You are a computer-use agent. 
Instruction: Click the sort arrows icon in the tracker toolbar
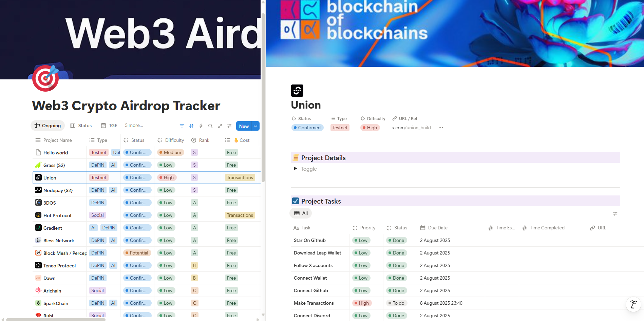point(191,126)
